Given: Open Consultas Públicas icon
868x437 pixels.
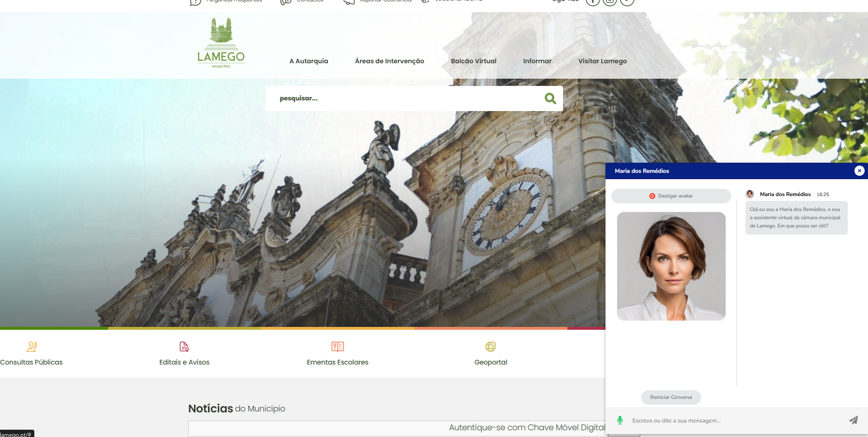Looking at the screenshot, I should pos(32,347).
